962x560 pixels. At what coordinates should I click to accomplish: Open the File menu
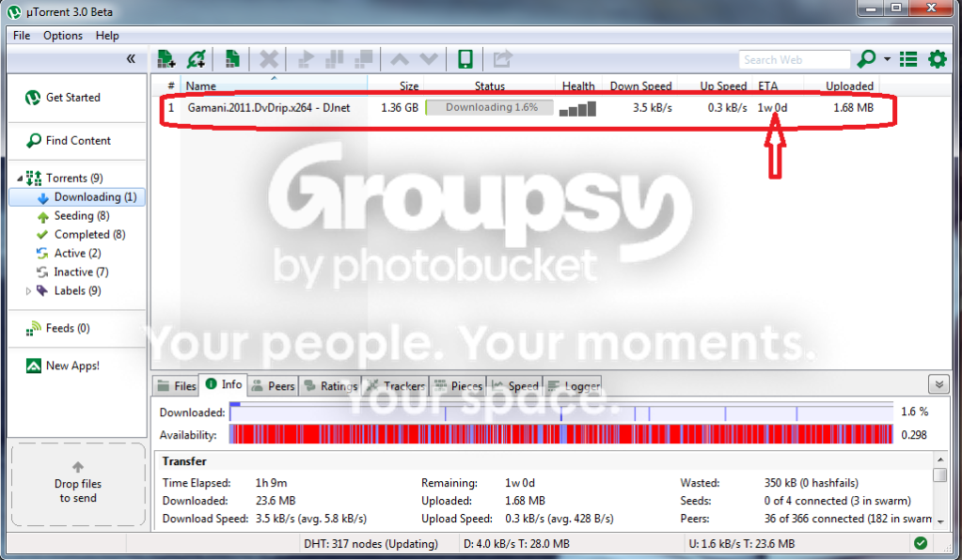click(x=22, y=36)
